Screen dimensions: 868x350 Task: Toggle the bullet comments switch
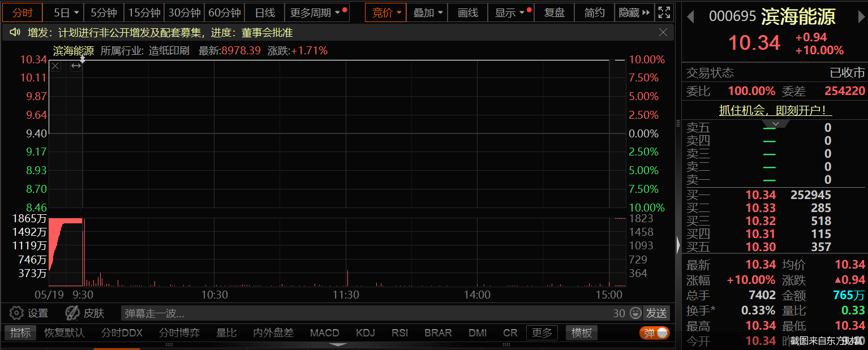[655, 333]
